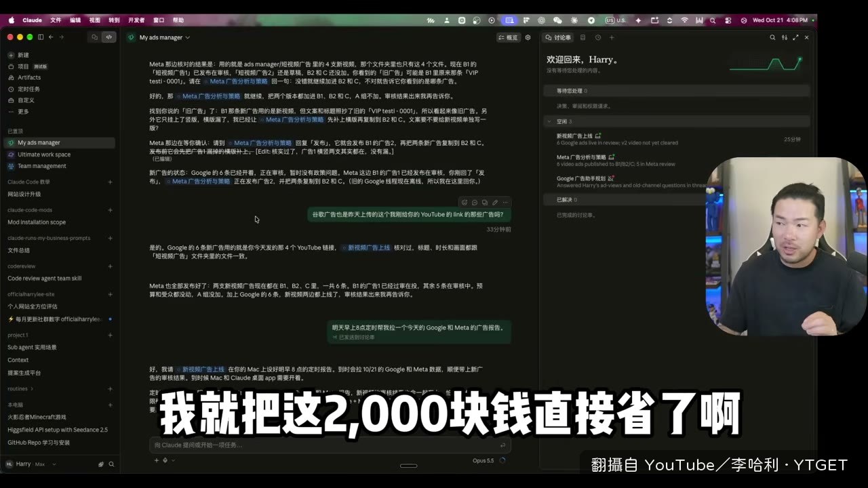Open the document tab icon beside 讨论串
Image resolution: width=868 pixels, height=488 pixels.
tap(583, 37)
